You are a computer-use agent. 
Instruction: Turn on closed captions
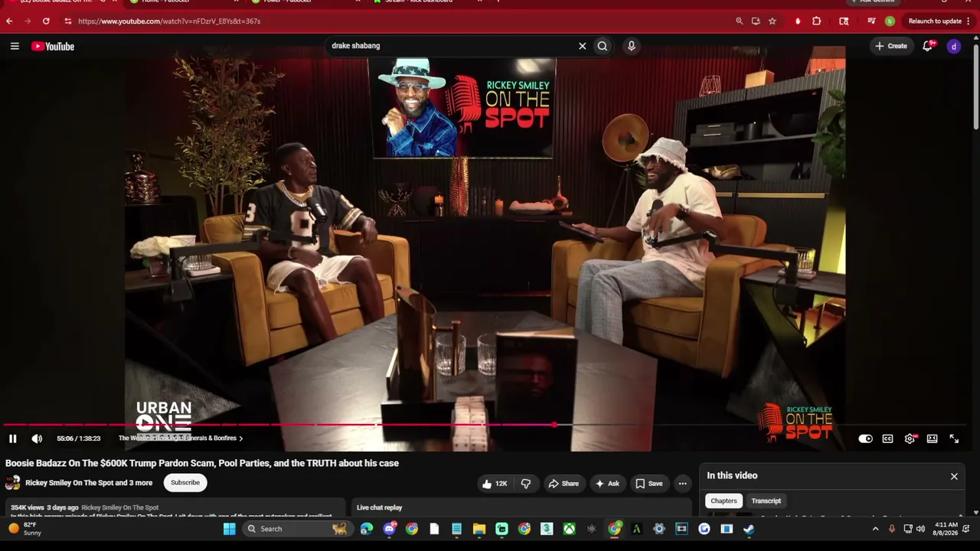pos(887,439)
